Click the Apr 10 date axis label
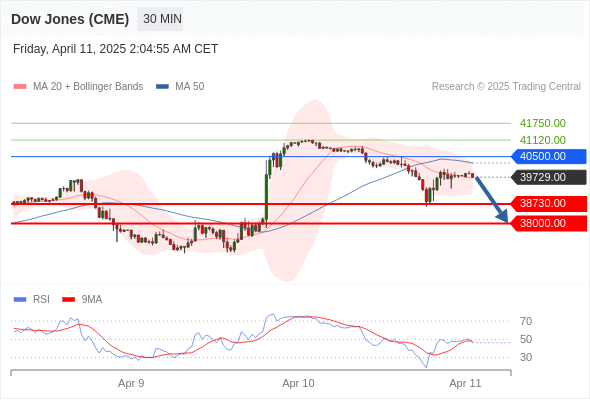 click(x=298, y=383)
